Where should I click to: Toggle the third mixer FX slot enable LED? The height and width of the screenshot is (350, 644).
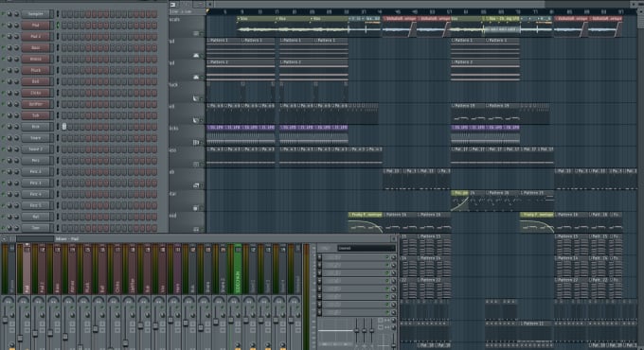click(x=387, y=273)
